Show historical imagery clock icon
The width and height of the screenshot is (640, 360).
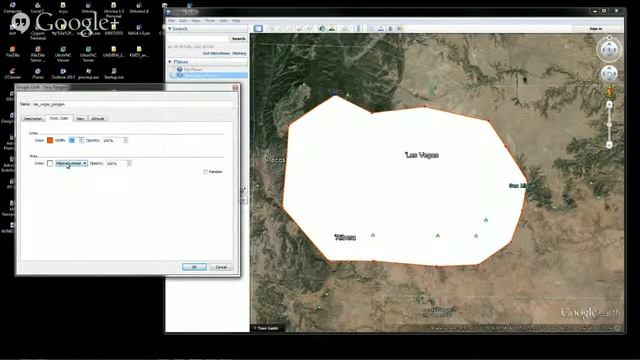tap(322, 29)
